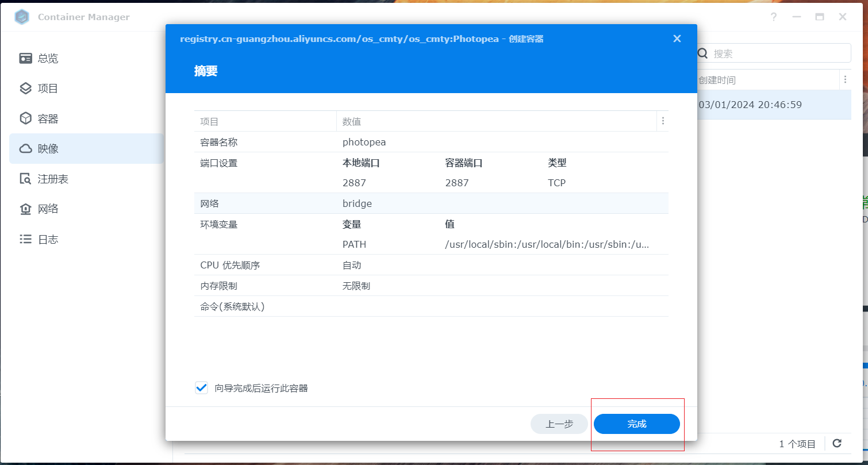
Task: Toggle 向导完成后运行此容器 checkbox
Action: tap(201, 388)
